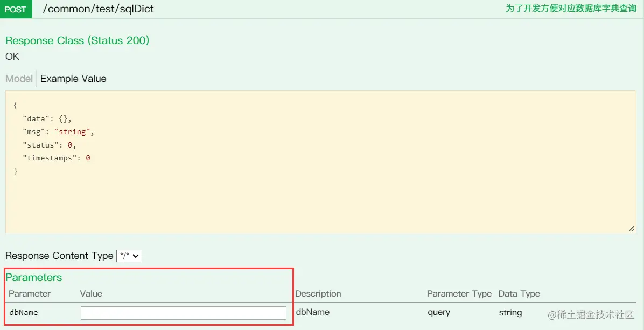This screenshot has height=330, width=644.
Task: Click the "query" parameter type cell
Action: tap(439, 312)
